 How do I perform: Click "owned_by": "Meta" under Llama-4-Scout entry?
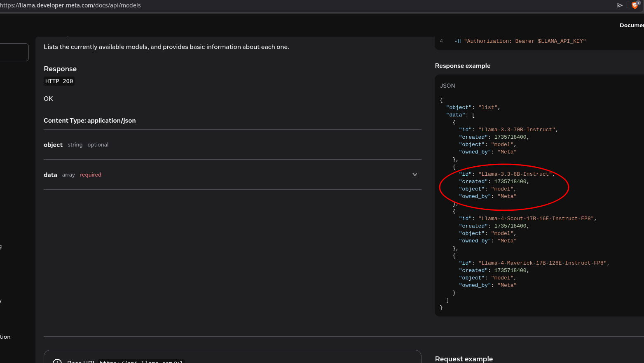[488, 241]
